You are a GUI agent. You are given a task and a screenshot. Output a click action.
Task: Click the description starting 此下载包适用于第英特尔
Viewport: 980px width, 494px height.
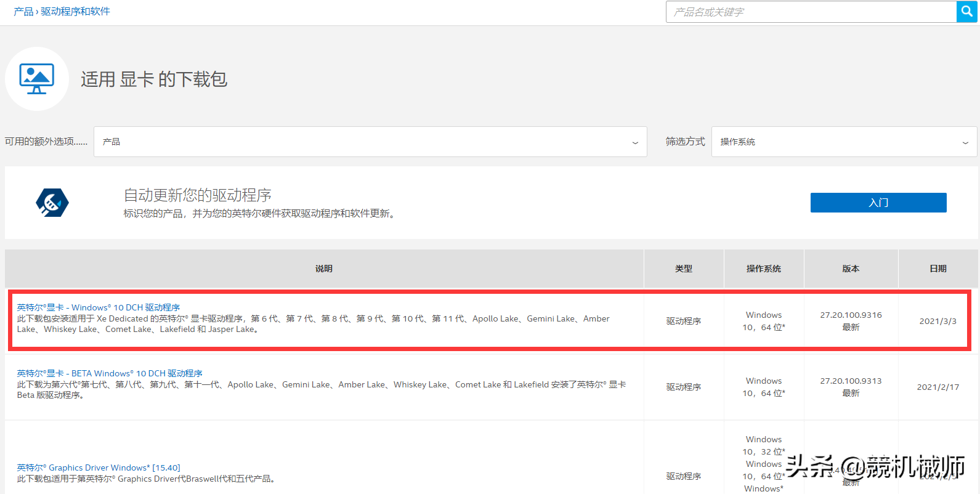coord(147,479)
